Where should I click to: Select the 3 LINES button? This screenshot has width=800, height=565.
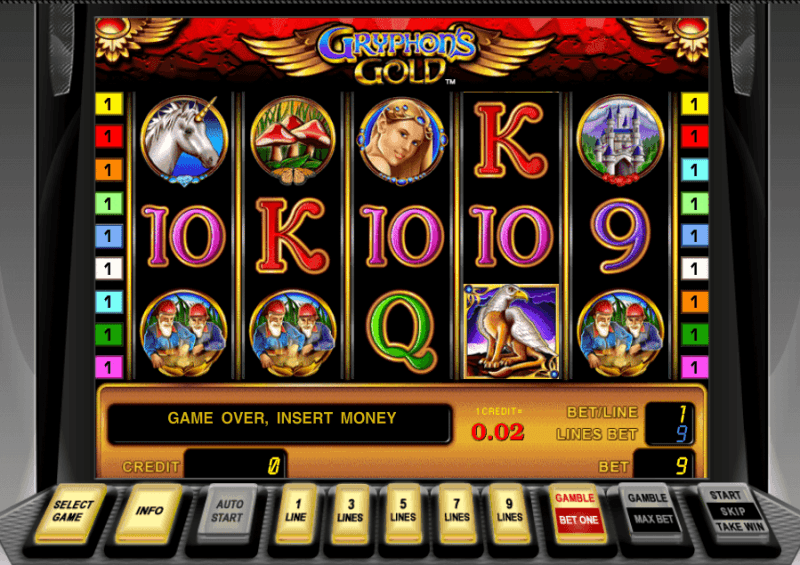pyautogui.click(x=350, y=513)
